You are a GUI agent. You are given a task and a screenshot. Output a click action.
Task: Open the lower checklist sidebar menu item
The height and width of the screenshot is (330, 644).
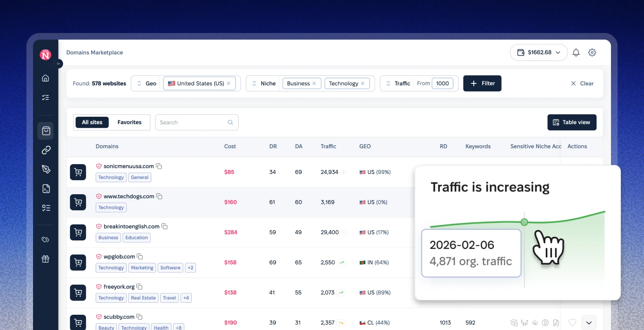pos(46,208)
